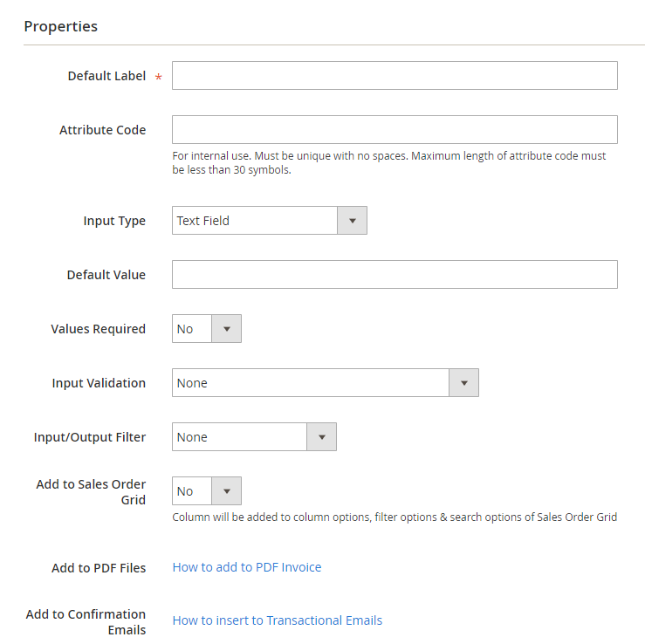Open the Add to Sales Order Grid select box
Image resolution: width=645 pixels, height=644 pixels.
192,491
